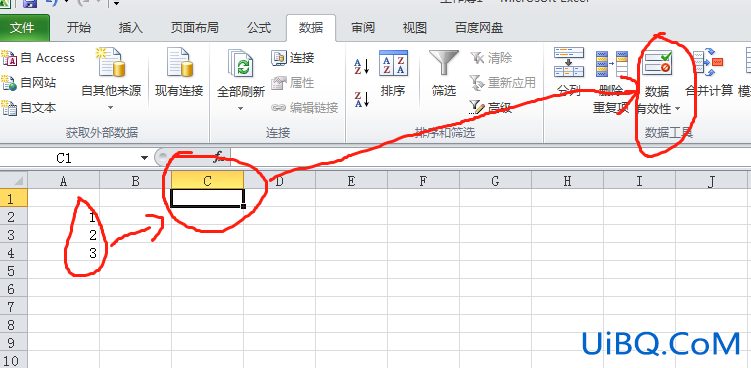Image resolution: width=751 pixels, height=368 pixels.
Task: Click the Properties (属性) icon
Action: point(278,83)
